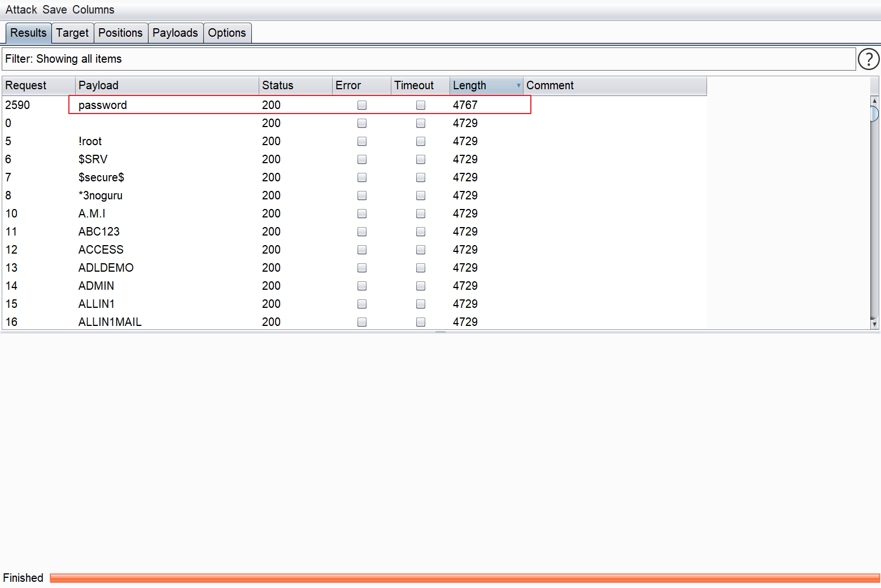Toggle Error checkbox for password row
The image size is (881, 588).
[362, 105]
